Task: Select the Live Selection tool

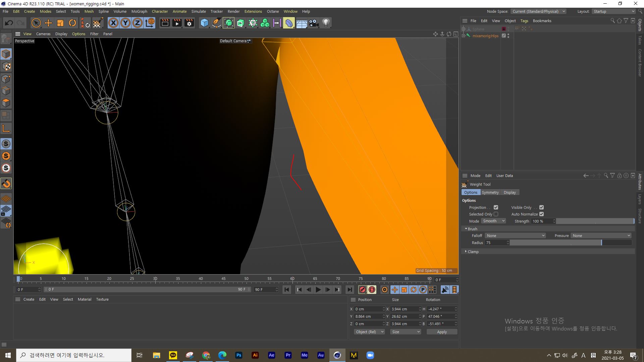Action: point(36,23)
